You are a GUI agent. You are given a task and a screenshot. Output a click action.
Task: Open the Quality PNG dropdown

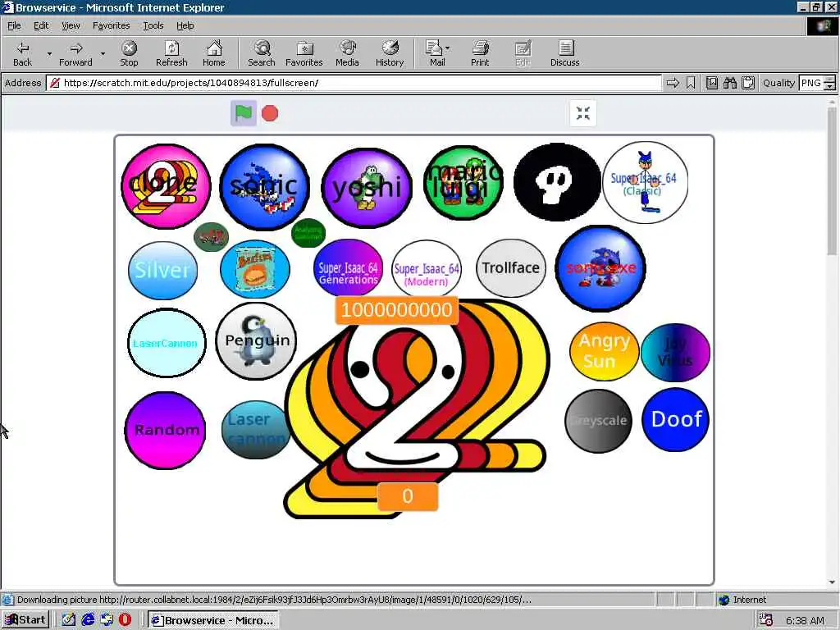(x=817, y=83)
